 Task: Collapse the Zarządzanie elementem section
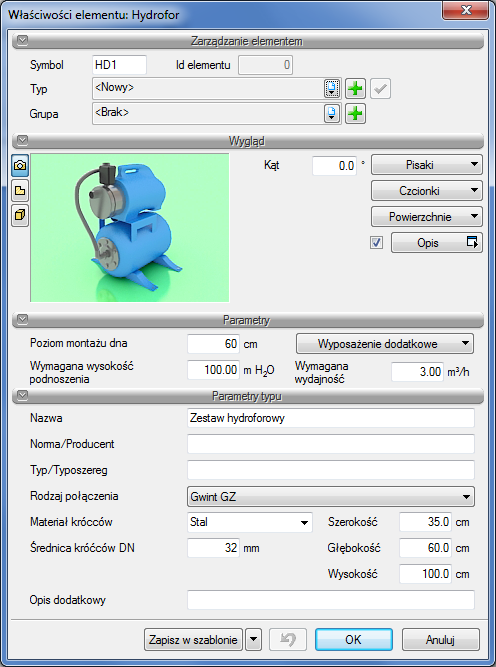(x=22, y=40)
